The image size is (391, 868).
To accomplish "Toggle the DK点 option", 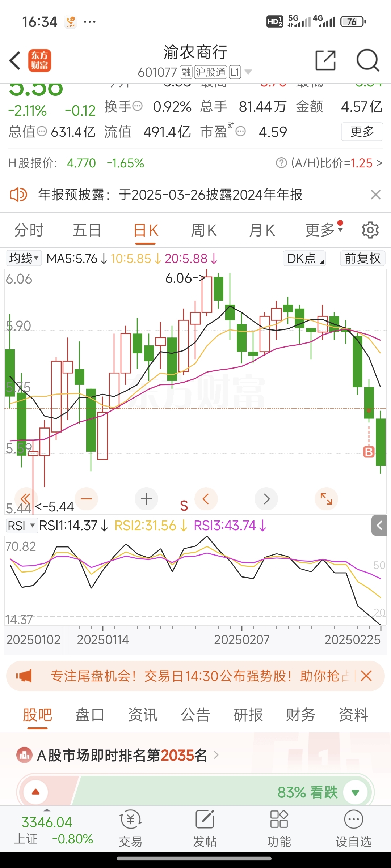I will [304, 258].
